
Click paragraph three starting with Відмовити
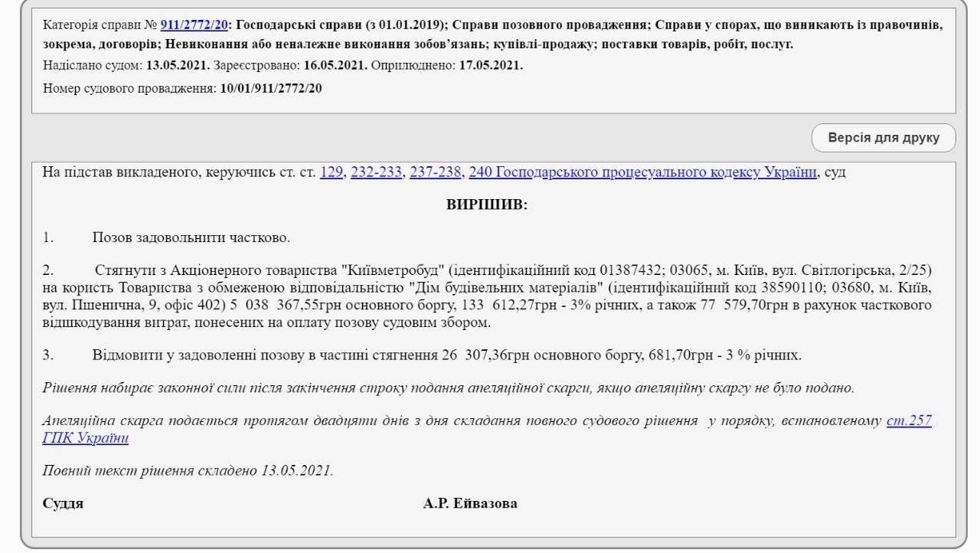[x=446, y=355]
